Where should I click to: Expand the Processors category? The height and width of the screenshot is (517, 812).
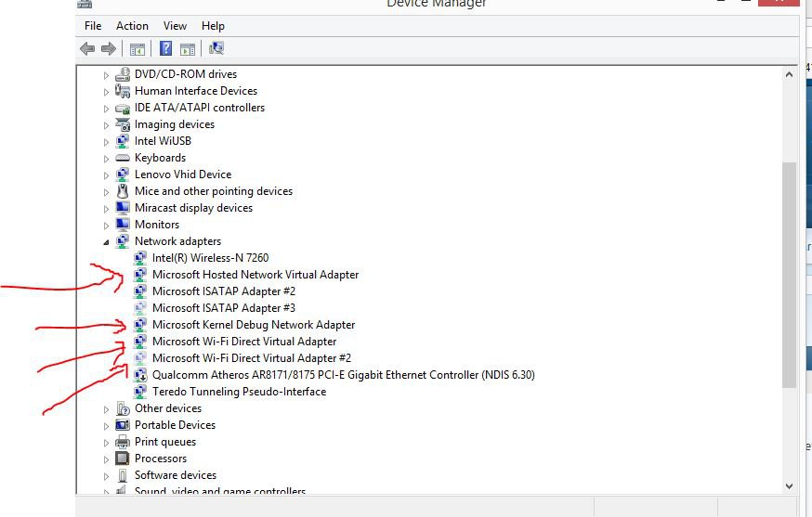(x=106, y=459)
